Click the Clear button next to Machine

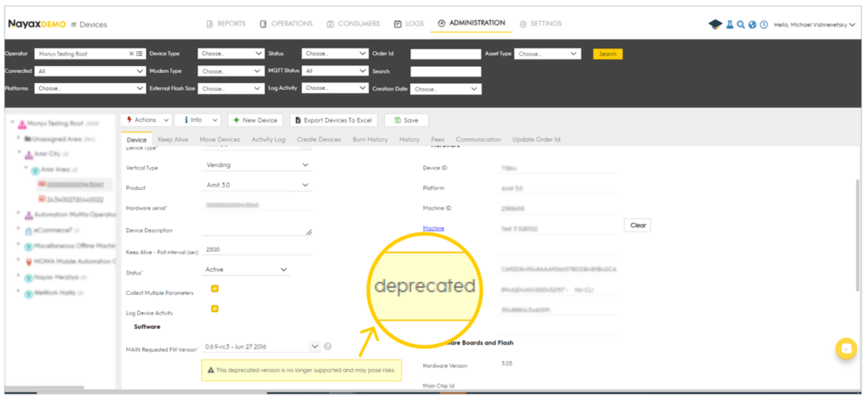tap(637, 226)
